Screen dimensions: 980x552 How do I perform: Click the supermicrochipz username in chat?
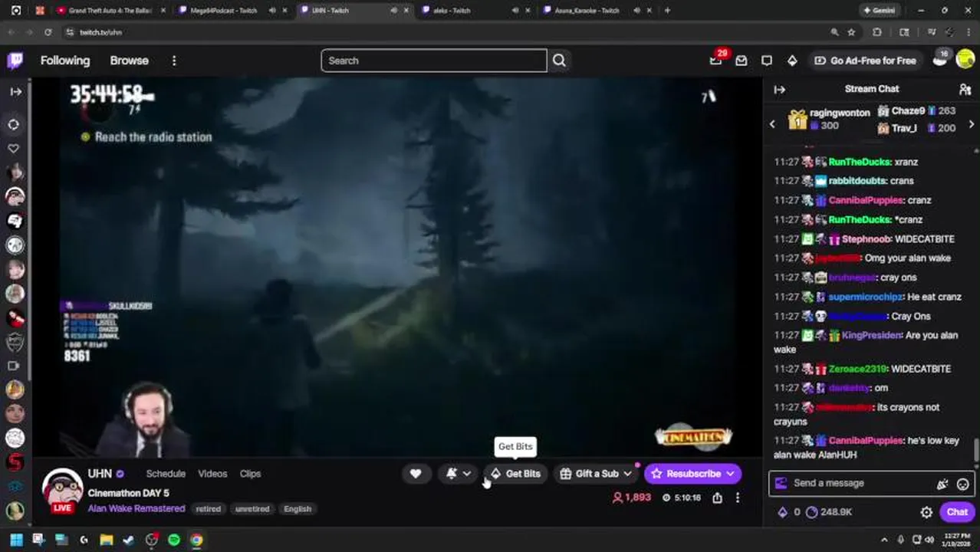click(x=865, y=297)
